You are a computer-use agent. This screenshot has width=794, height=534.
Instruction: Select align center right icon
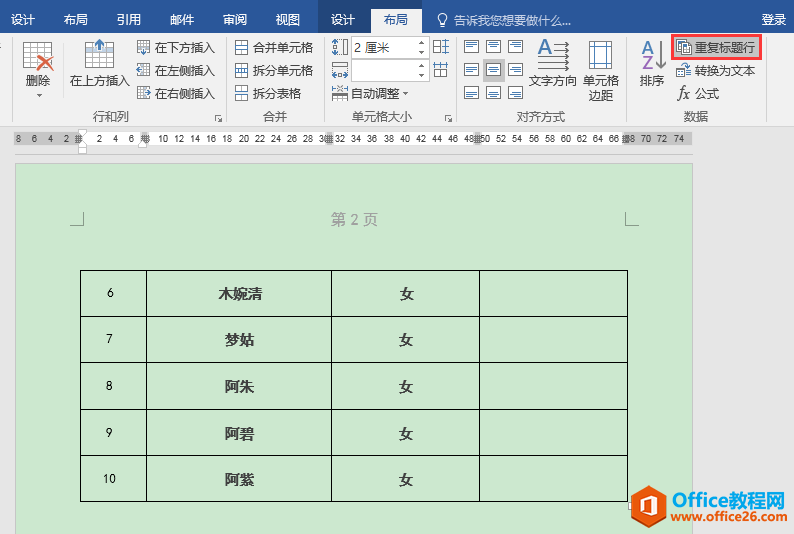pos(515,70)
